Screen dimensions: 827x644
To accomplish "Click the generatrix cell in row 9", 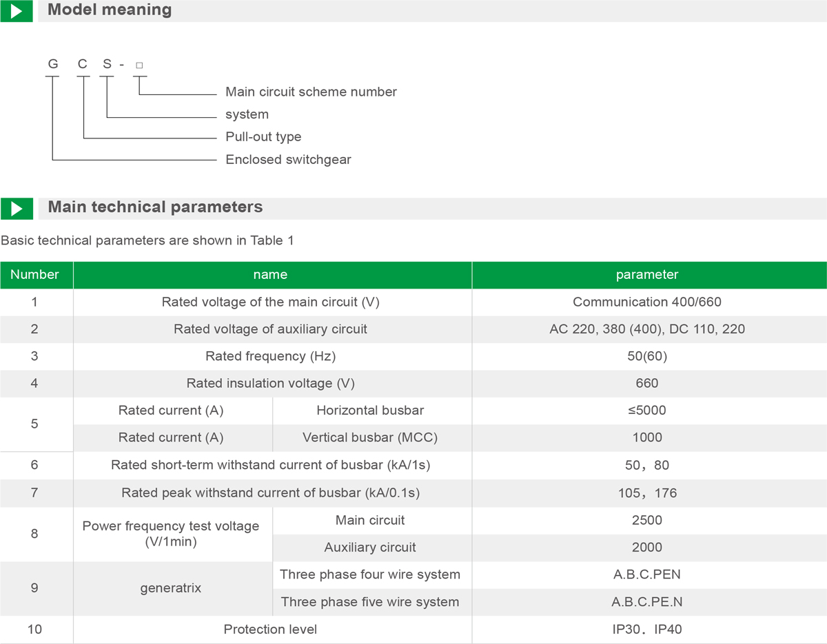I will (x=171, y=588).
